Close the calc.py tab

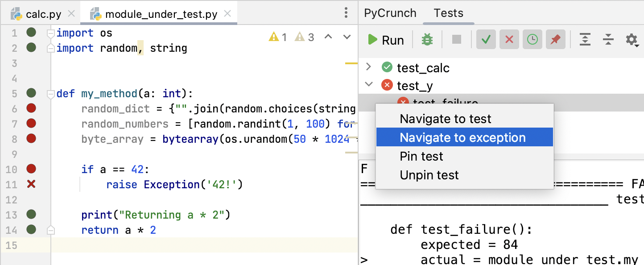71,14
